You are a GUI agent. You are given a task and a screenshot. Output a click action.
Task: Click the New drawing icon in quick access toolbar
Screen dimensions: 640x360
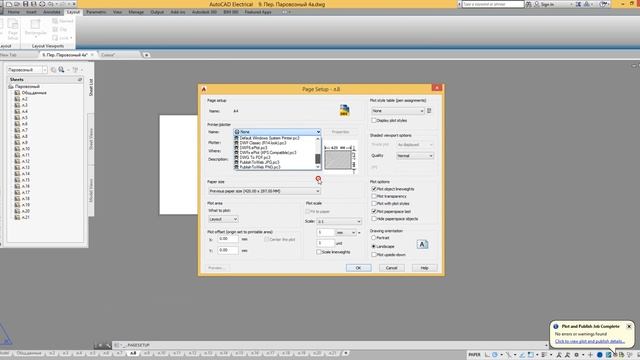(9, 4)
